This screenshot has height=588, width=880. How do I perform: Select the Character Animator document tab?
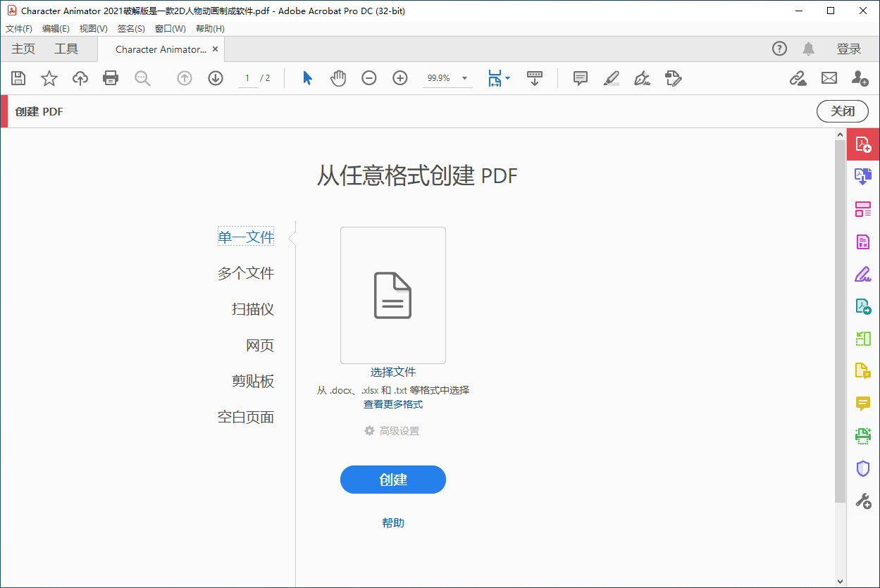pos(161,49)
